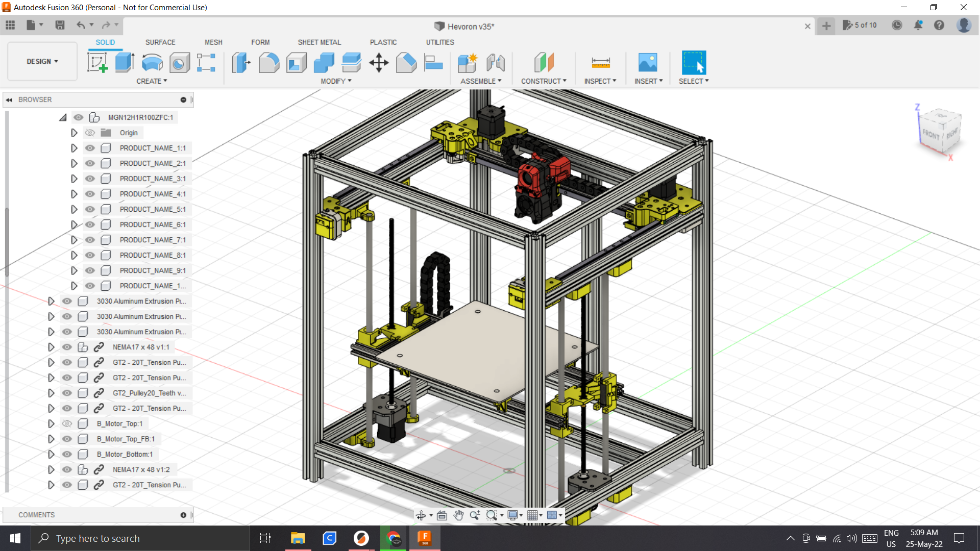Image resolution: width=980 pixels, height=551 pixels.
Task: Open the Grid and Snaps dropdown
Action: (534, 515)
